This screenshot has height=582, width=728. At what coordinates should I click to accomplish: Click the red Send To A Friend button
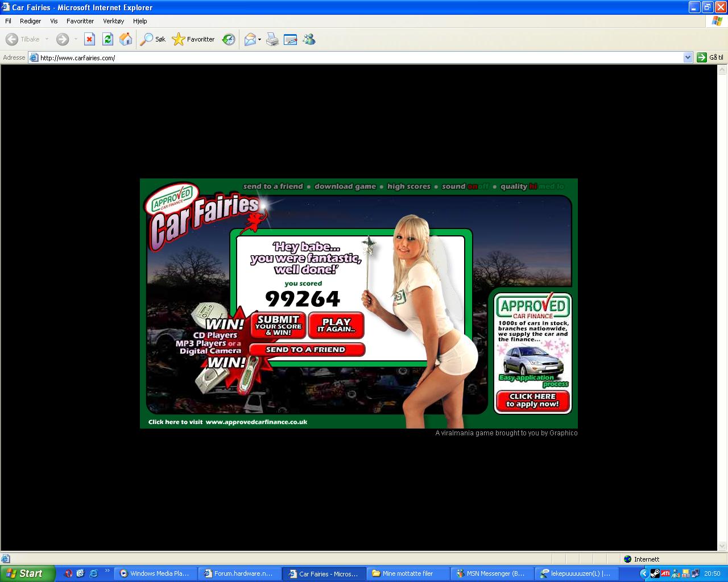pyautogui.click(x=307, y=350)
